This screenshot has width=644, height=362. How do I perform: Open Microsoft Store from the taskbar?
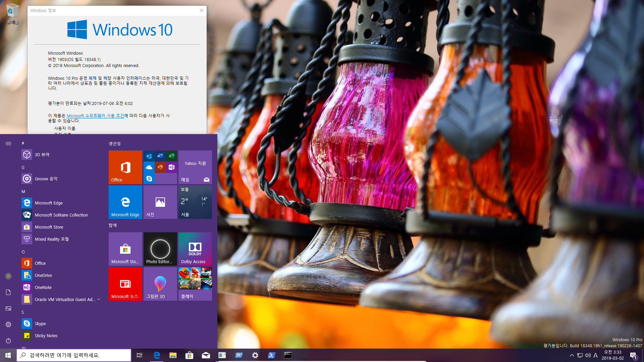click(x=190, y=355)
